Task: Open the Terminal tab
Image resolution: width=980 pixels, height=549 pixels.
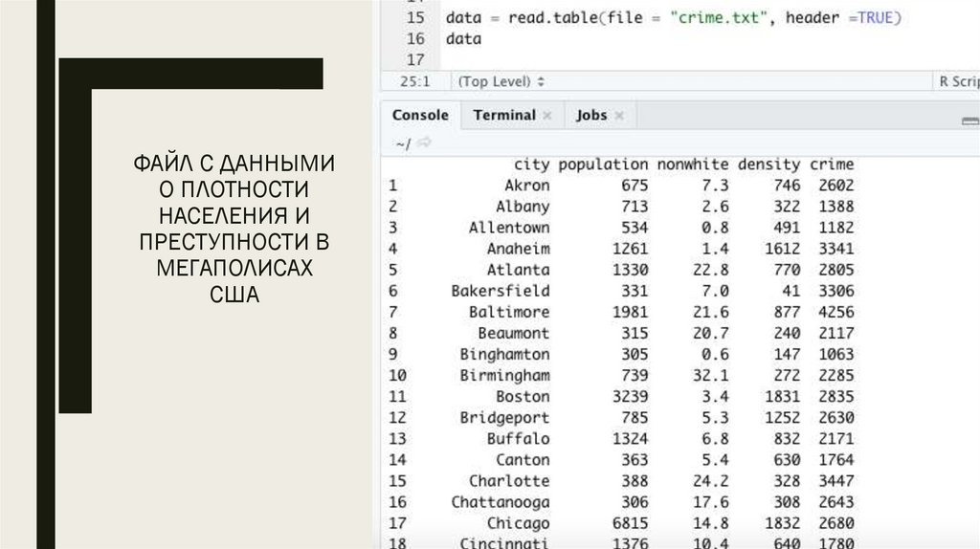Action: pos(503,115)
